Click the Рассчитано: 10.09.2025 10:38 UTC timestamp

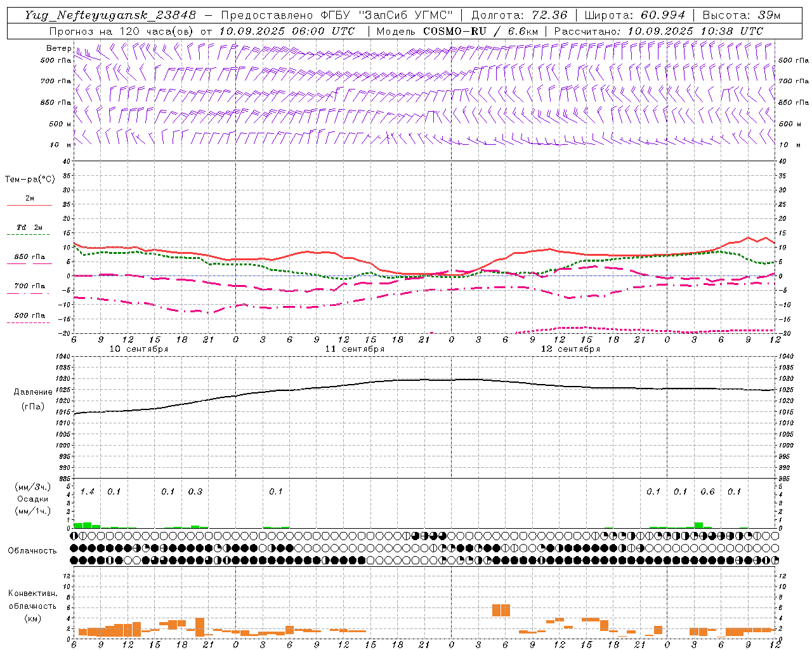658,31
